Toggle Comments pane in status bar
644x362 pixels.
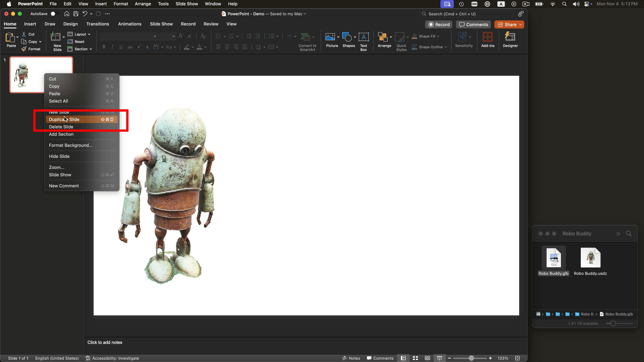(380, 358)
